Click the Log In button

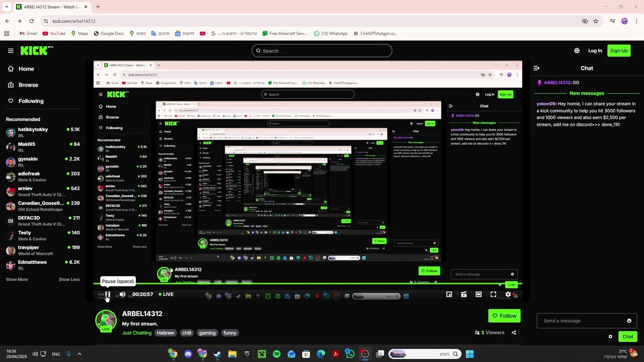tap(595, 51)
